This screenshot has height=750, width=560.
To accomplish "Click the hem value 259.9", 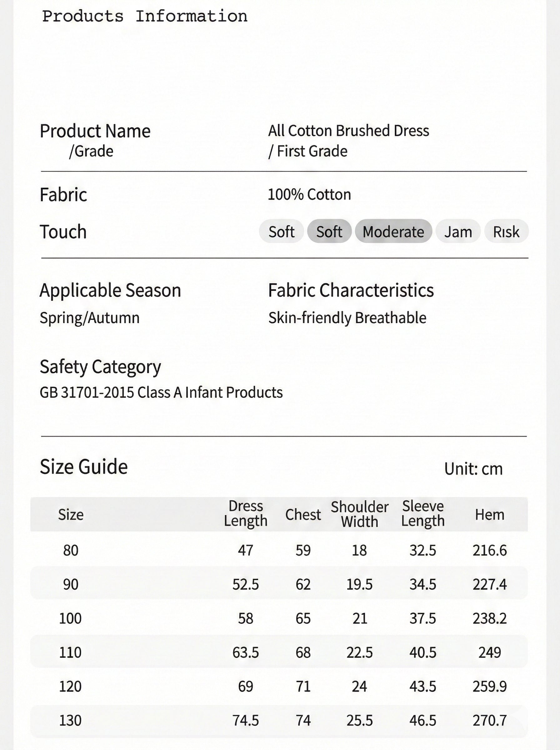I will [489, 686].
